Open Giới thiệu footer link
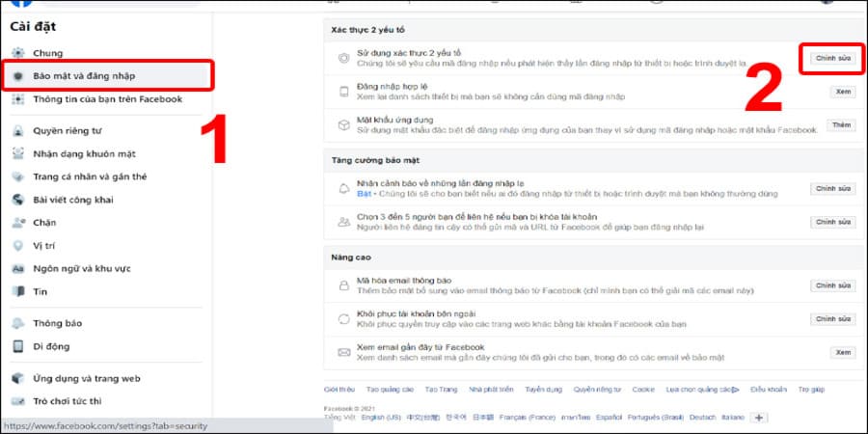The height and width of the screenshot is (434, 868). click(x=339, y=390)
